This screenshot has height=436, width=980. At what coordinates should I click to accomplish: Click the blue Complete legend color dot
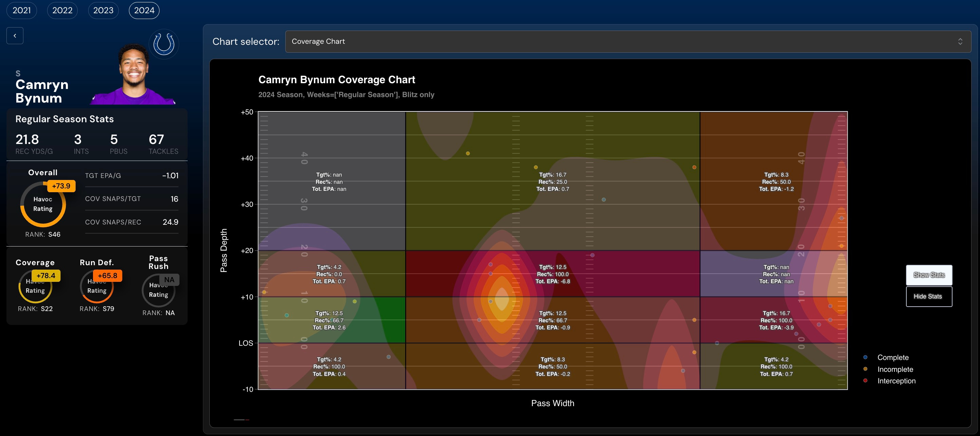(x=866, y=358)
